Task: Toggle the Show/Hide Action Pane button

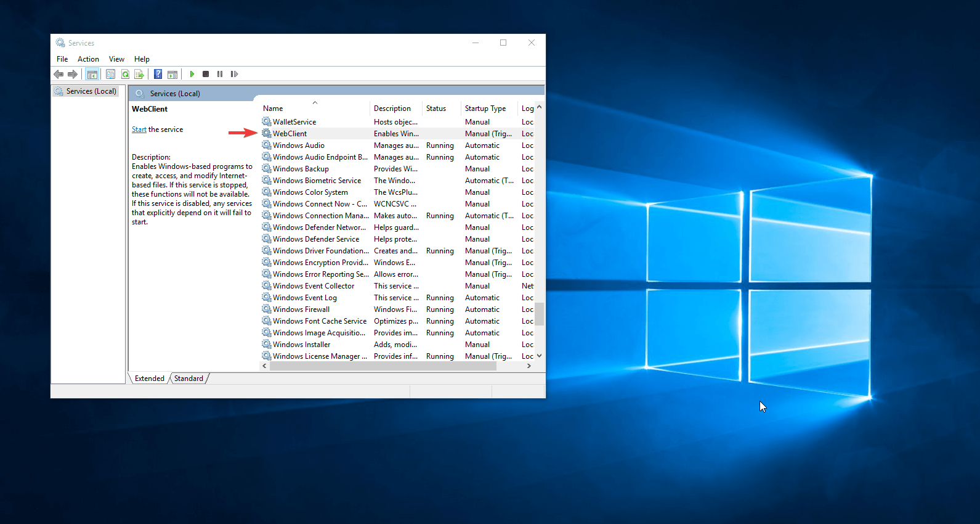Action: pos(172,74)
